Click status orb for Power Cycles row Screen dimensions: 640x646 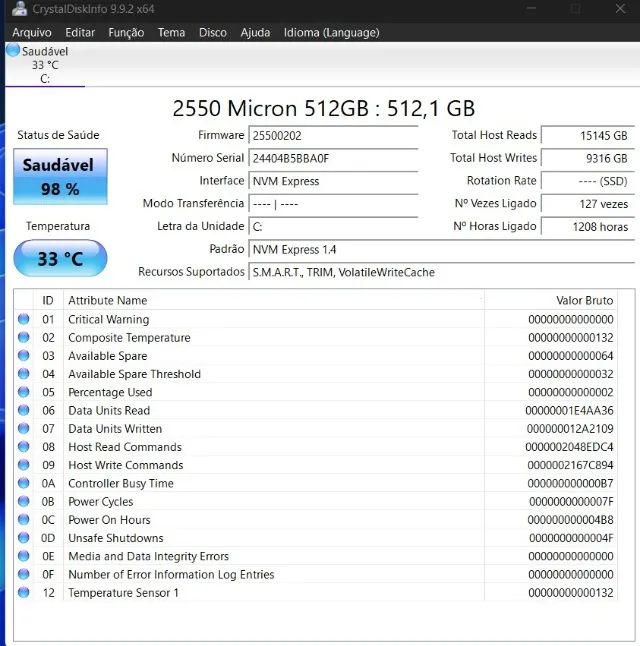click(x=24, y=501)
